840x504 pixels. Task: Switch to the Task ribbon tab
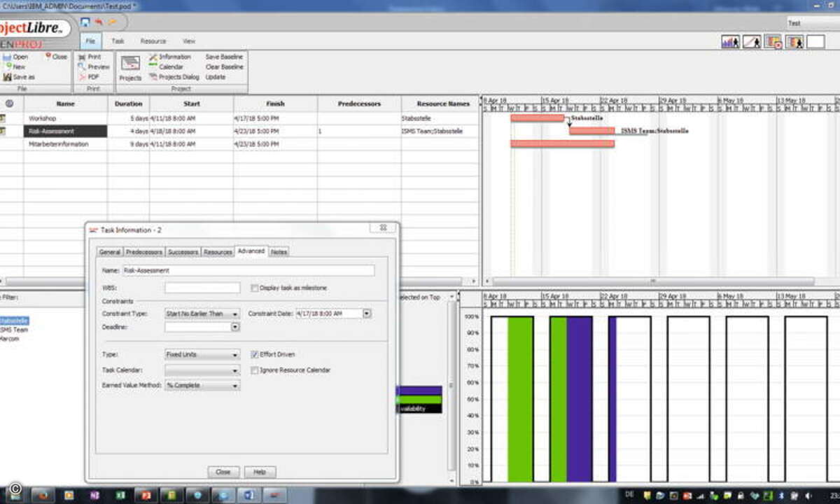point(118,41)
